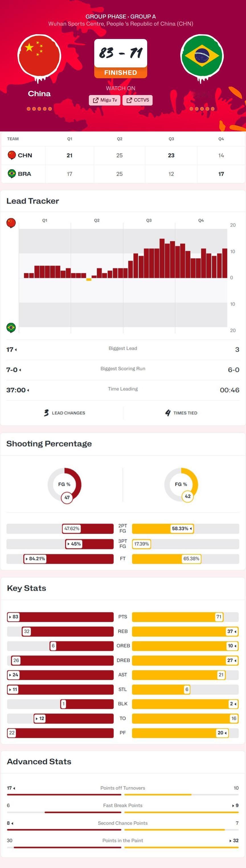Click the tallest China lead bar in Q3
Viewport: 246px width, 868px height.
pyautogui.click(x=162, y=258)
